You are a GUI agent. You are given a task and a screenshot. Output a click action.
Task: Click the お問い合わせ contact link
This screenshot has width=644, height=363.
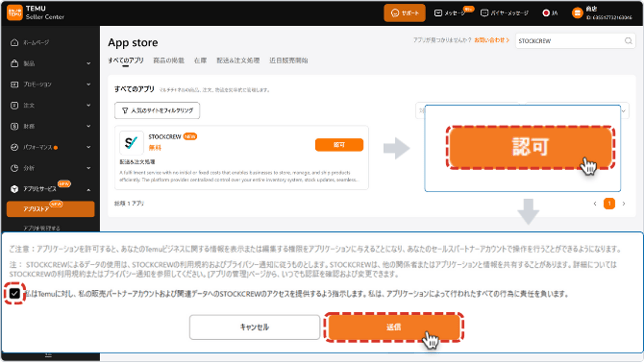click(x=492, y=40)
